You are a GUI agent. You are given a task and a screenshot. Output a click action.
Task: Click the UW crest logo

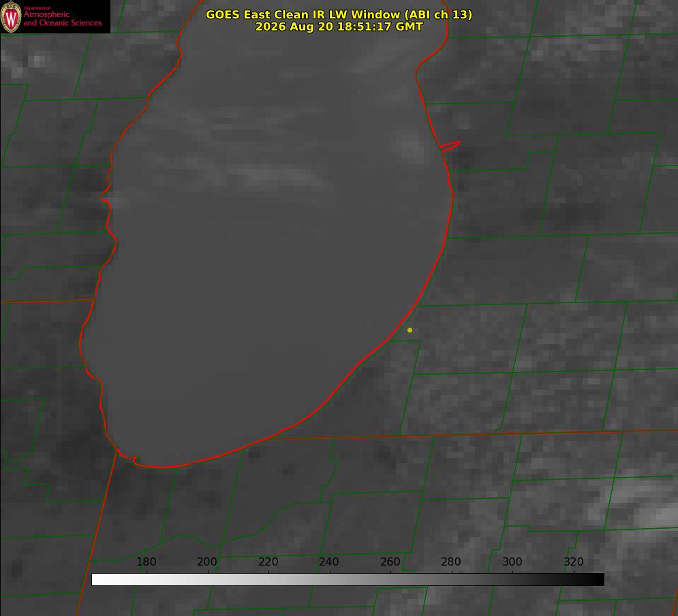(x=11, y=16)
